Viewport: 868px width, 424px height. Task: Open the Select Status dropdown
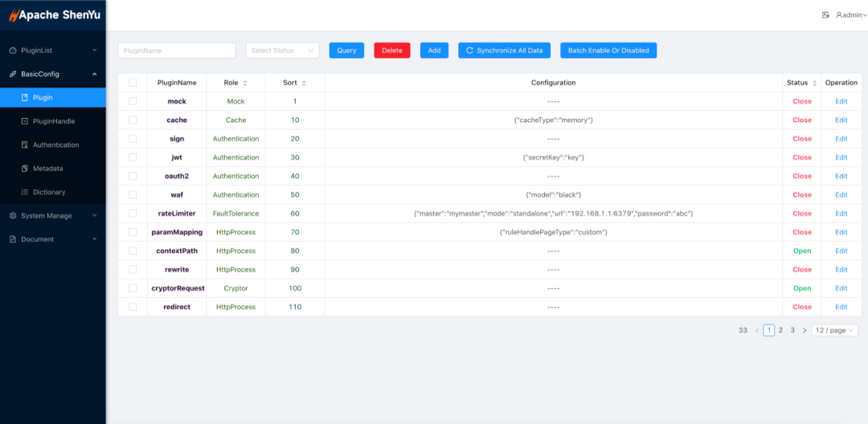282,51
